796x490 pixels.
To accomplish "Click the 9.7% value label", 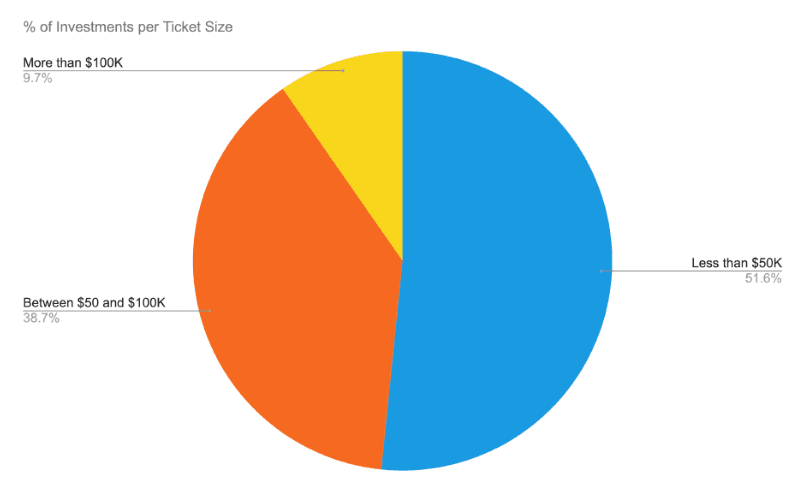I will (x=37, y=78).
